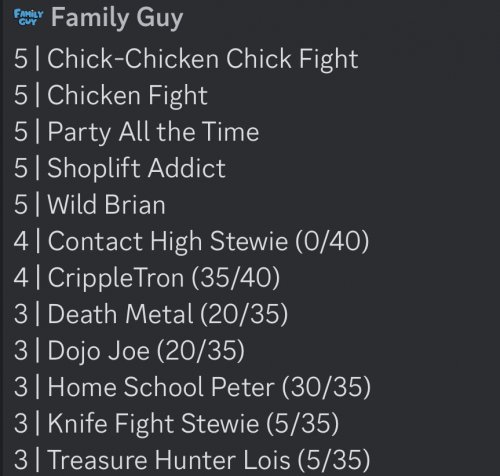Select Contact High Stewie (0/40) line
The image size is (500, 476).
point(191,241)
